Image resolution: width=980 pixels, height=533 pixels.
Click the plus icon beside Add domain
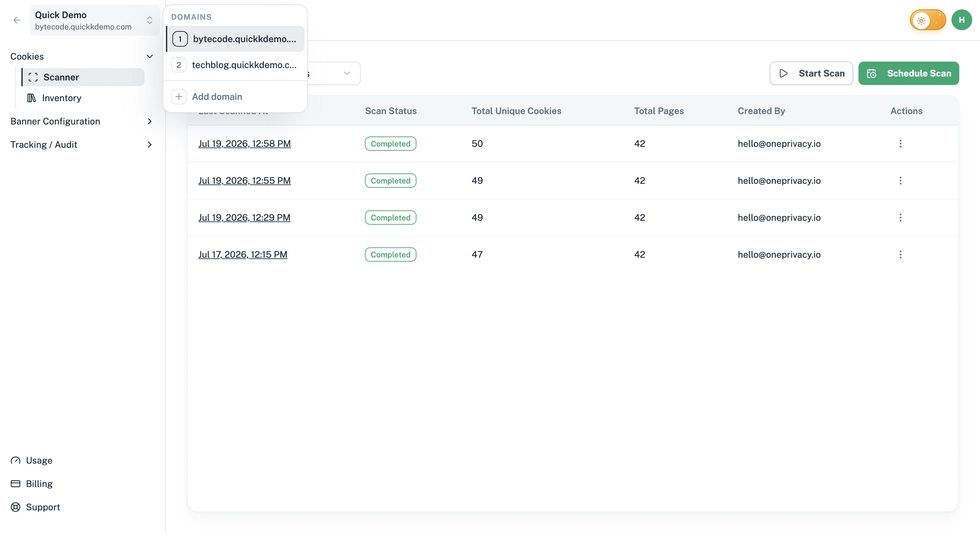(179, 97)
